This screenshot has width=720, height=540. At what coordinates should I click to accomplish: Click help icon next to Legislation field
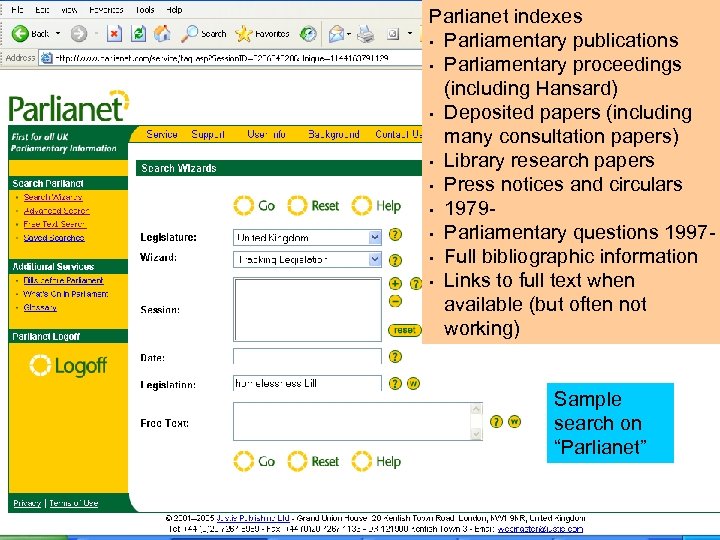[395, 383]
